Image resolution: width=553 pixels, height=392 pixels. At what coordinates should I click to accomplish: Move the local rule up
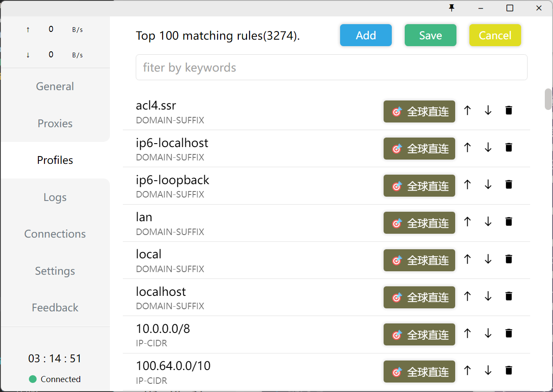467,259
